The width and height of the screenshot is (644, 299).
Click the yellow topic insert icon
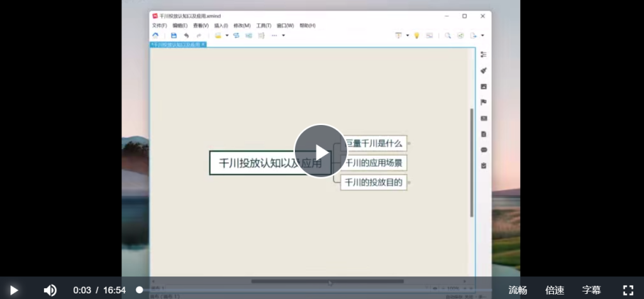pyautogui.click(x=218, y=36)
